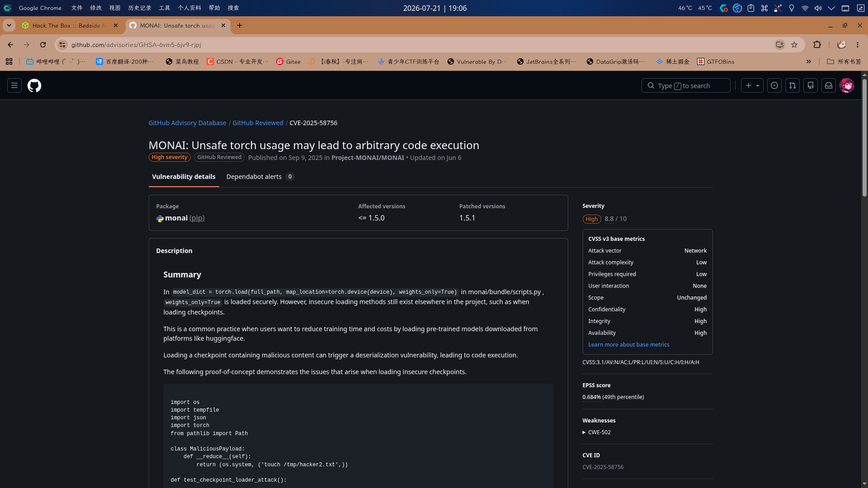Expand system tray with the down chevron
This screenshot has width=868, height=488.
point(831,8)
